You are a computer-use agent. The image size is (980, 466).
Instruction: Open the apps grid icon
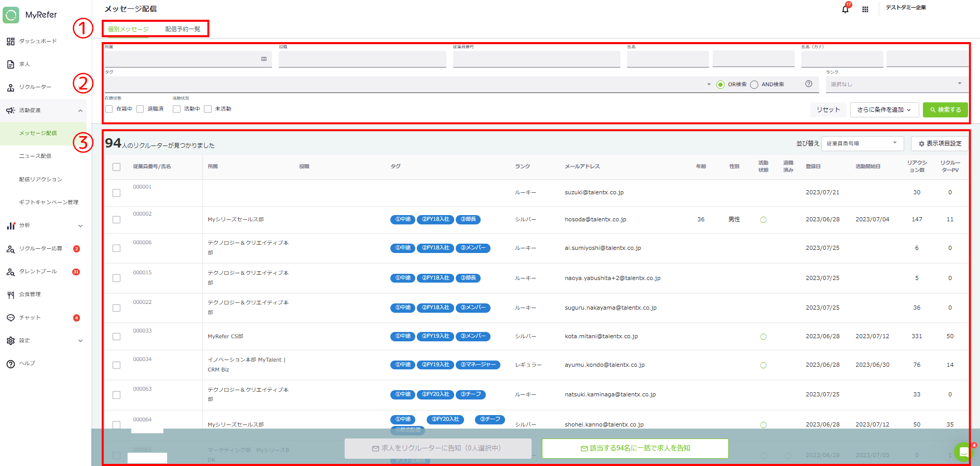[865, 9]
